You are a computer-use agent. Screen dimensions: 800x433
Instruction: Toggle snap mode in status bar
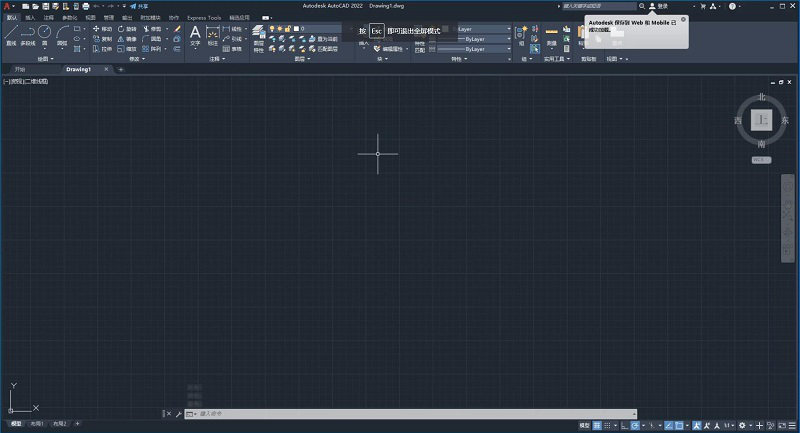(607, 425)
